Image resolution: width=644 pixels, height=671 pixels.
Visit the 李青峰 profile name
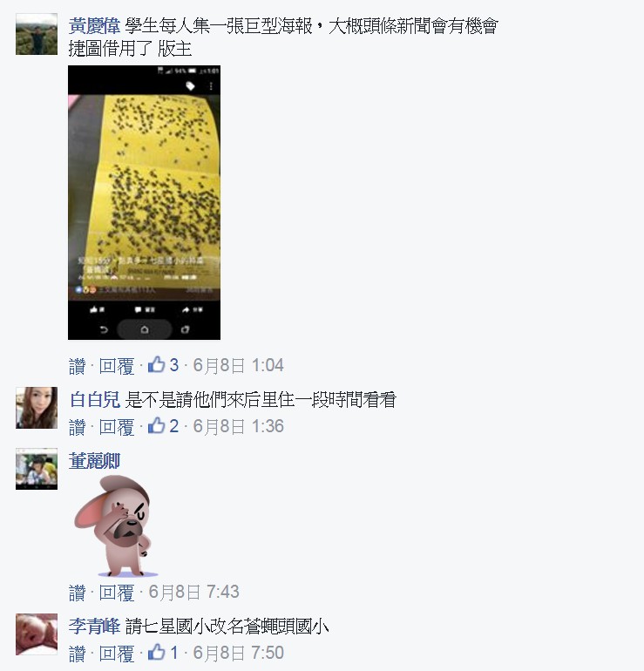click(x=94, y=627)
